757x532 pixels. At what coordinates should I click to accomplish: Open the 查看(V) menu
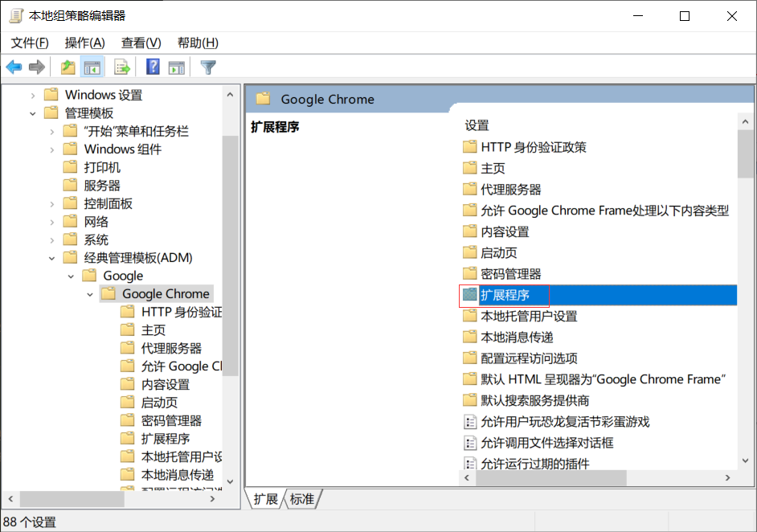click(x=141, y=43)
